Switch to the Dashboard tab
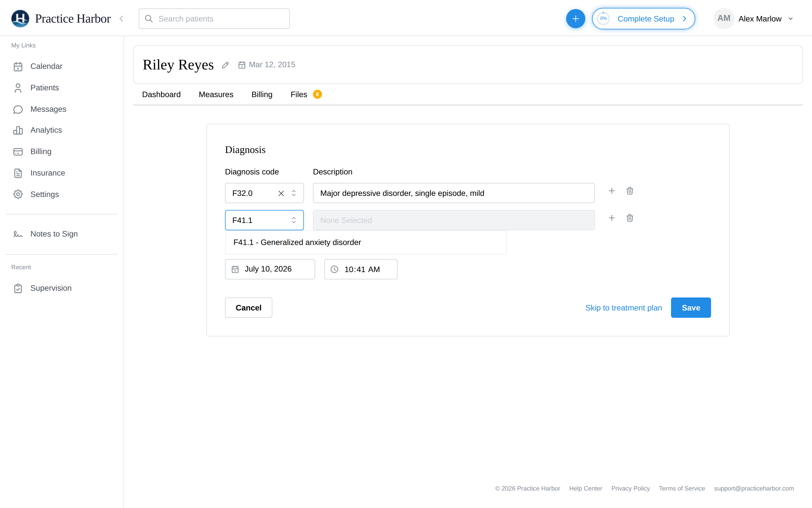Screen dimensions: 812x508 pos(161,95)
